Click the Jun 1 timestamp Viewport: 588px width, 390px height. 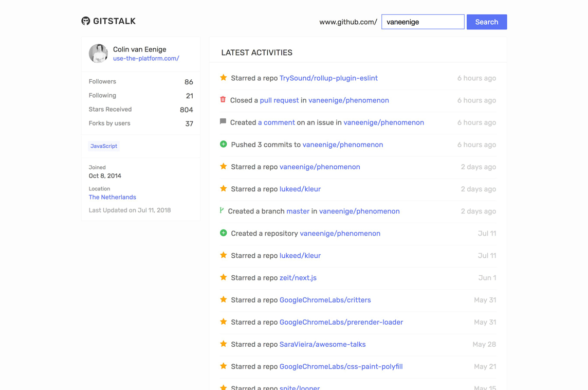pyautogui.click(x=487, y=278)
